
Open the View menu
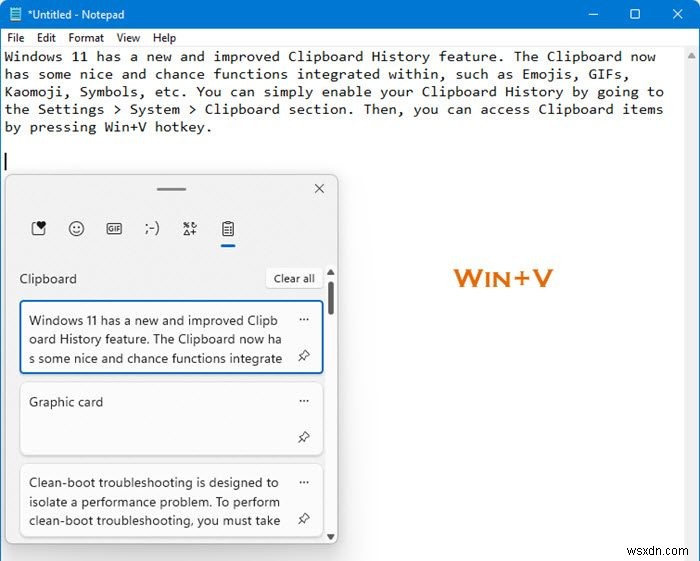pos(128,38)
